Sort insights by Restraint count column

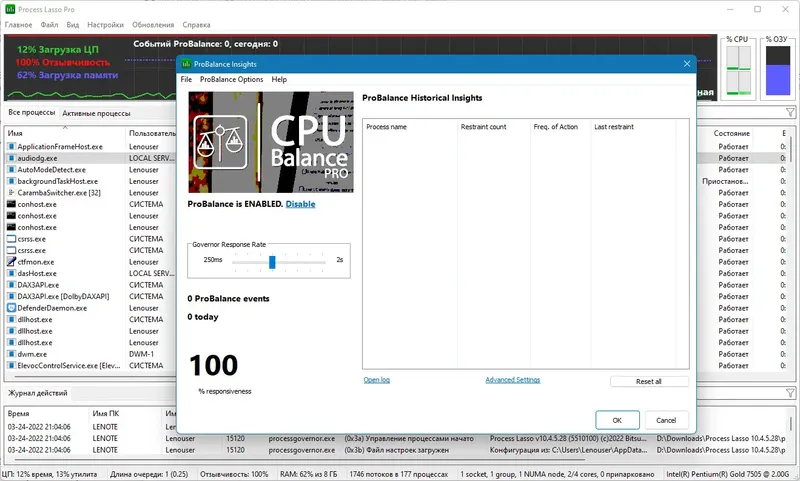(483, 127)
